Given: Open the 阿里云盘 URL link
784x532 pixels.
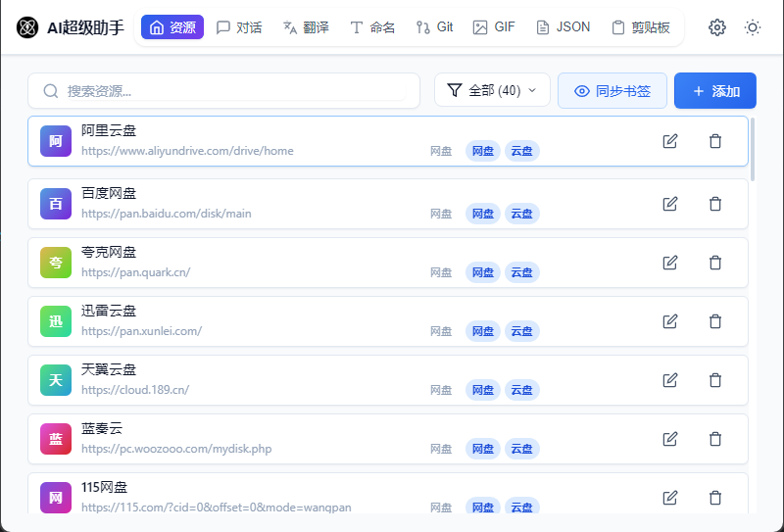Looking at the screenshot, I should [187, 151].
